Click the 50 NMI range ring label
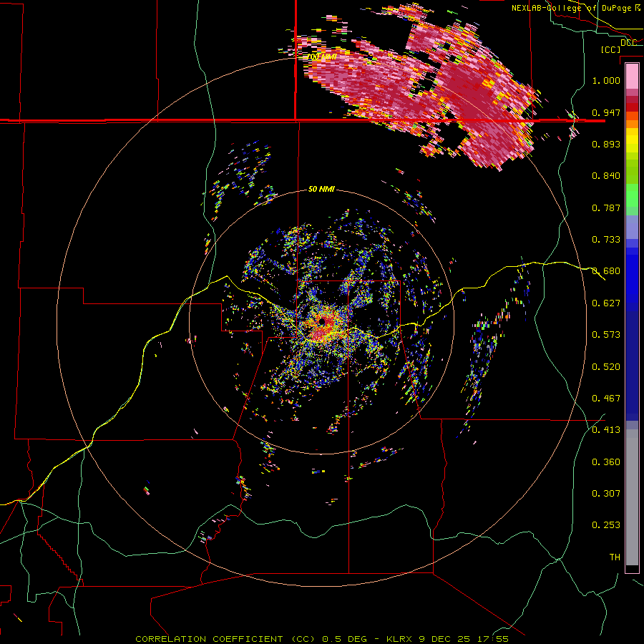This screenshot has height=644, width=644. tap(321, 189)
